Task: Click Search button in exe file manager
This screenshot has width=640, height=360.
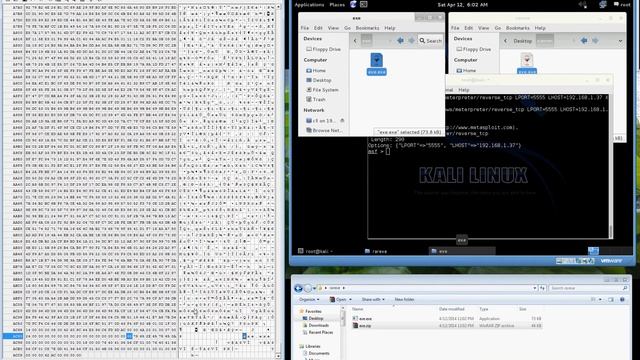Action: coord(431,41)
